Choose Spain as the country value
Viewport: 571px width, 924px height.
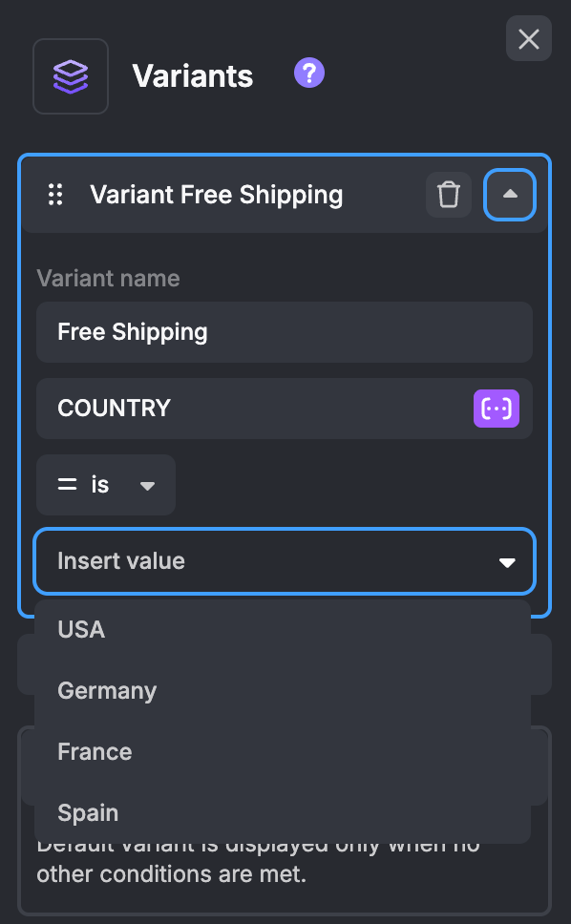point(87,812)
